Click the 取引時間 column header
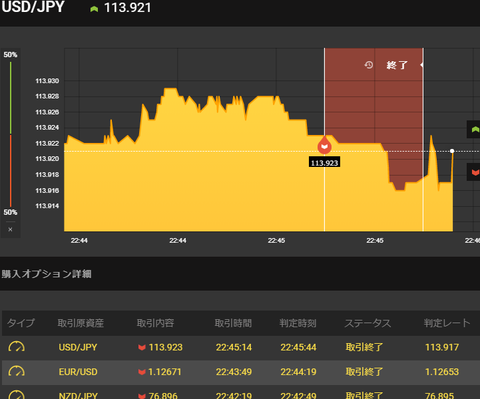The width and height of the screenshot is (480, 399). (x=233, y=323)
